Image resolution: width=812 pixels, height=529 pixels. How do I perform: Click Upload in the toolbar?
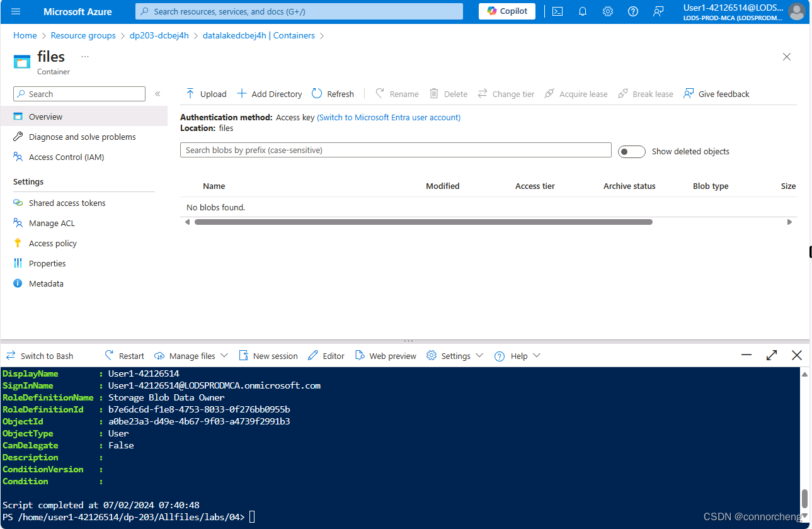tap(206, 94)
